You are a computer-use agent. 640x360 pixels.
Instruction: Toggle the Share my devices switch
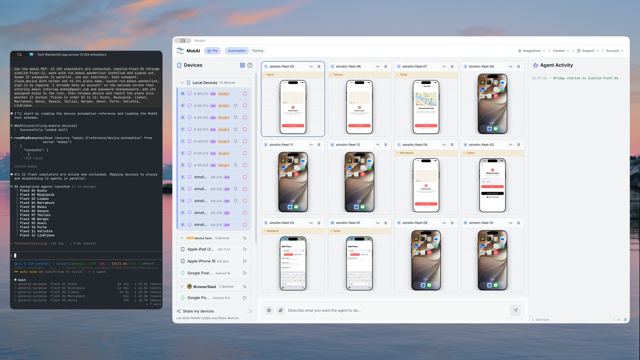point(249,311)
